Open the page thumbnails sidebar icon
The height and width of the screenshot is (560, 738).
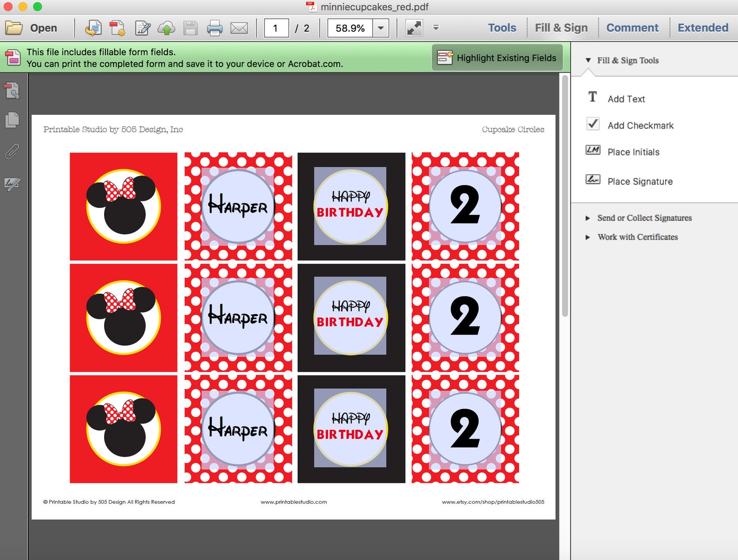coord(12,91)
